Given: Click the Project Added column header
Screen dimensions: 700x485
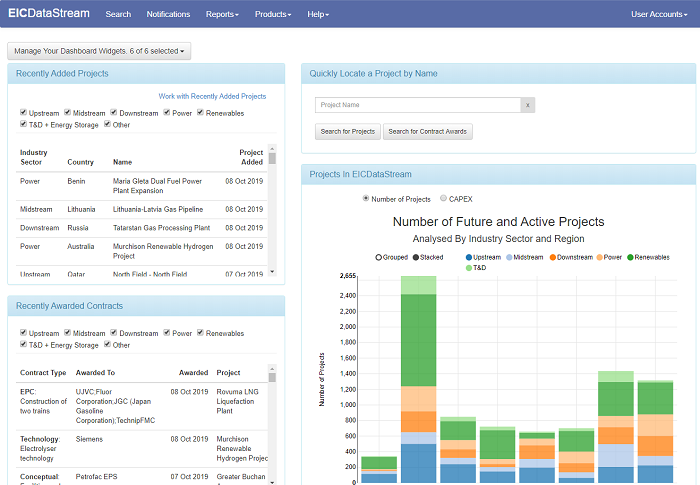Looking at the screenshot, I should (251, 157).
